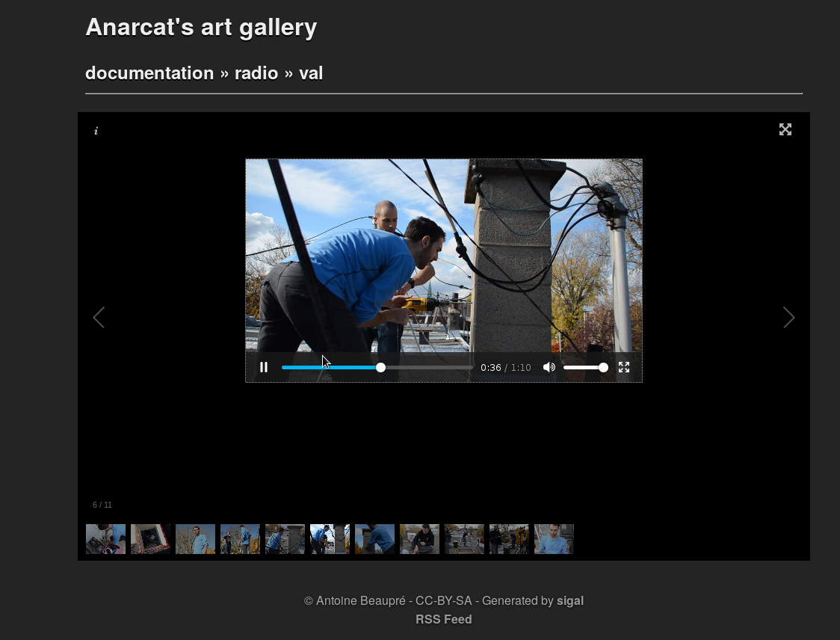Go to previous image with left arrow

click(x=99, y=318)
